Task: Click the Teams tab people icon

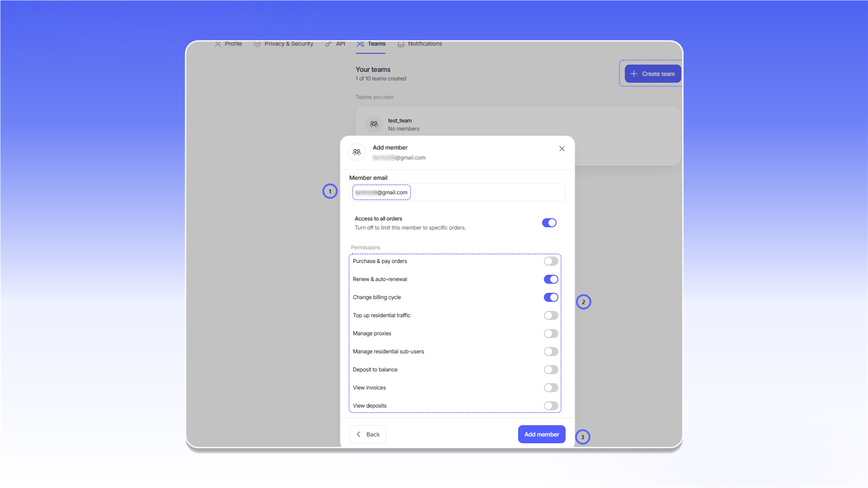Action: click(x=360, y=44)
